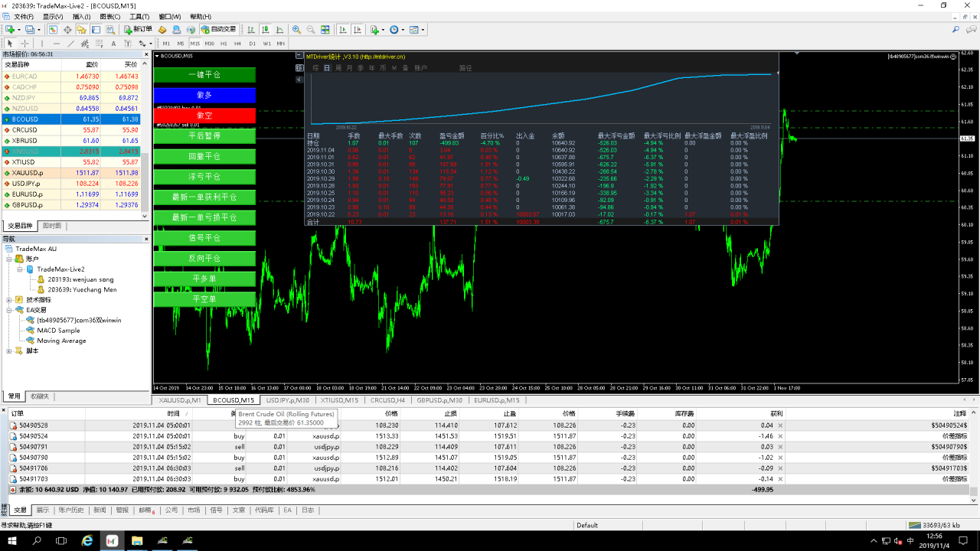Open the 图表(C) menu
Screen dimensions: 980x551
tap(109, 16)
